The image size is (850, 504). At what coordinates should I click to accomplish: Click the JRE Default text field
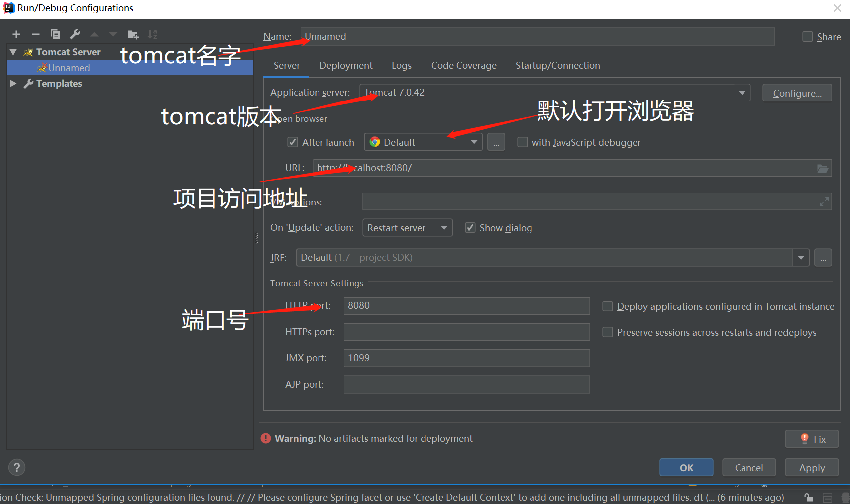click(x=544, y=258)
